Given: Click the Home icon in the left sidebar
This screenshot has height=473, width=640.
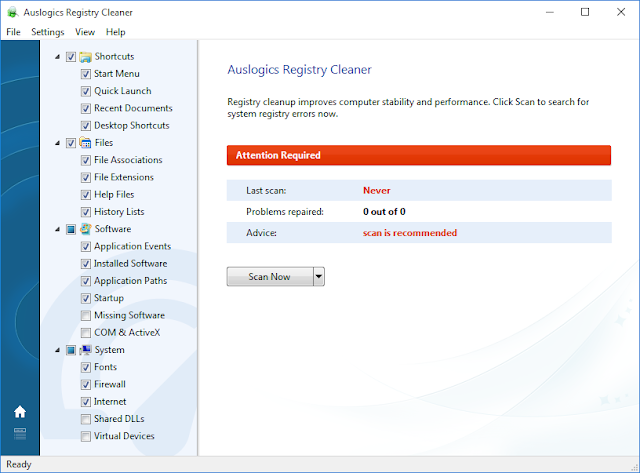Looking at the screenshot, I should (x=20, y=412).
